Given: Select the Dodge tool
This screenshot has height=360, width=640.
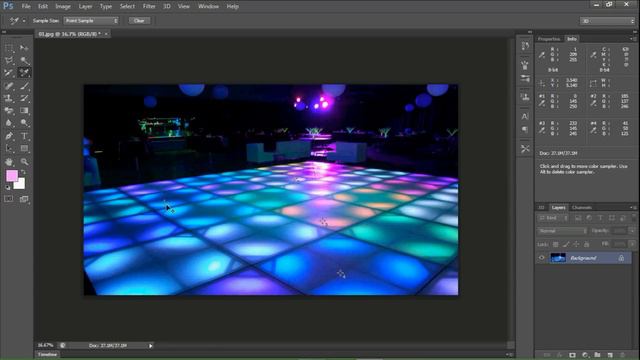Looking at the screenshot, I should (24, 123).
